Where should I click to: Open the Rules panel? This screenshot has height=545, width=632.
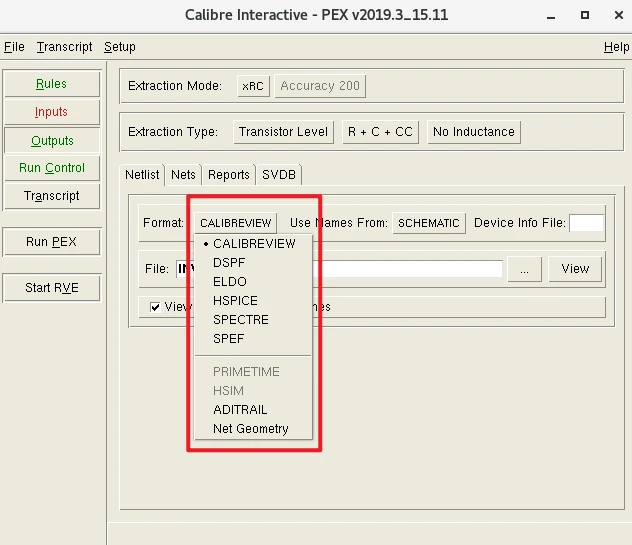click(x=52, y=84)
